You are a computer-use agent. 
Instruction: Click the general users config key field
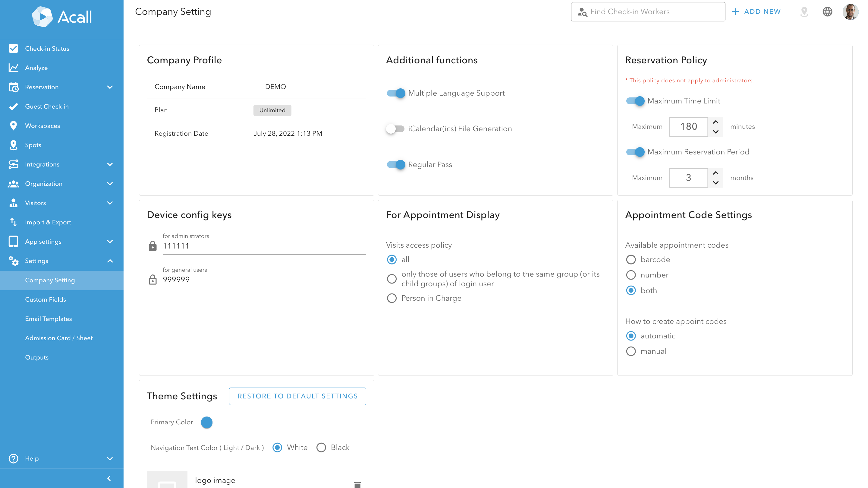(264, 280)
